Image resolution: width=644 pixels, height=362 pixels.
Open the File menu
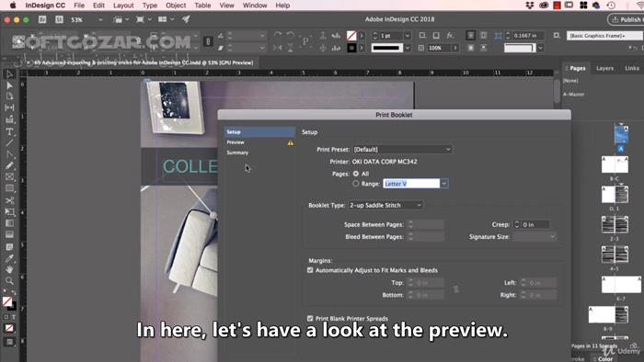[x=79, y=6]
